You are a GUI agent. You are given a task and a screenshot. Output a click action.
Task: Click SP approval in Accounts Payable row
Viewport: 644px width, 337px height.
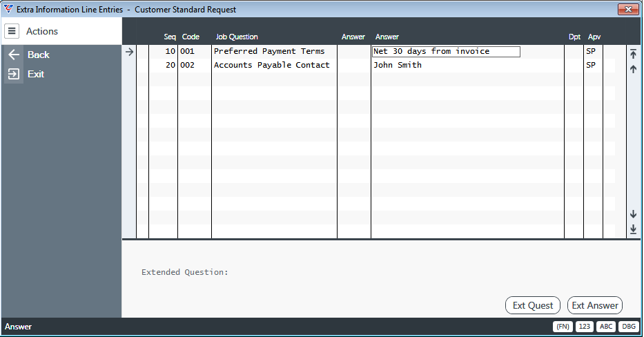(x=591, y=65)
